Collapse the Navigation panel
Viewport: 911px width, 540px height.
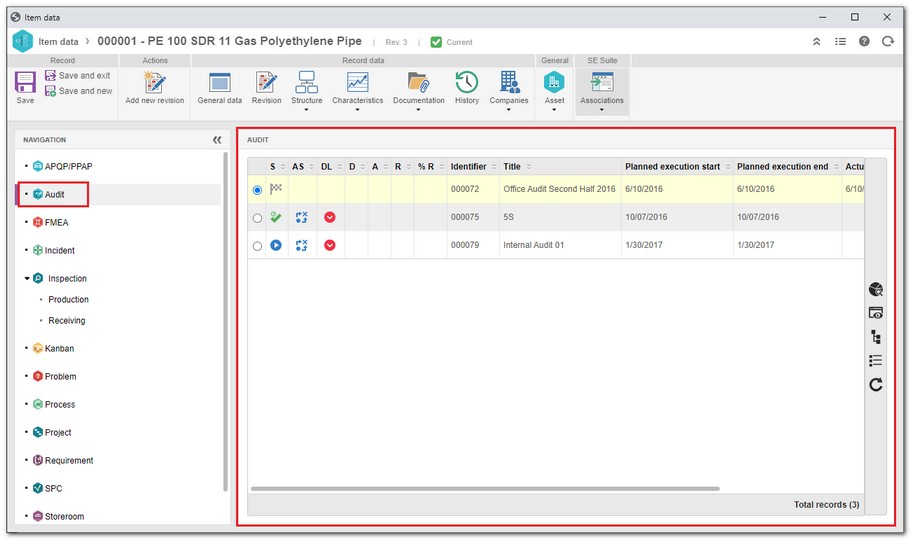[x=217, y=140]
